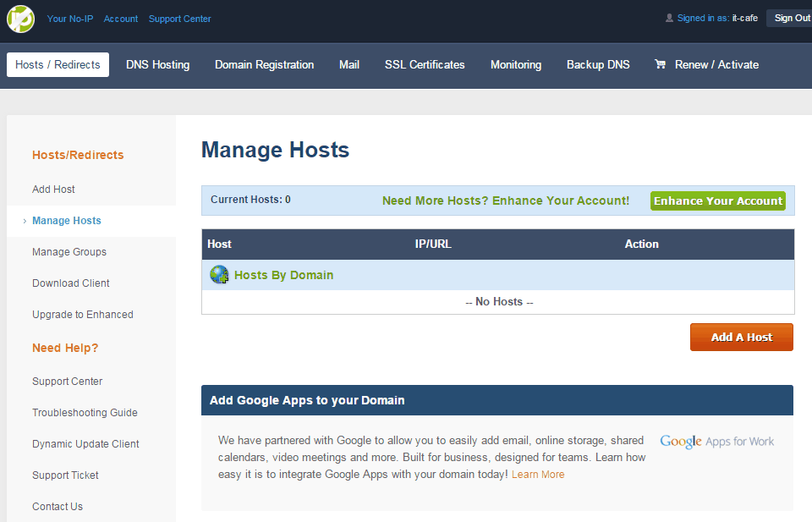Click the globe icon beside Hosts By Domain
Screen dimensions: 812x522
tap(219, 275)
